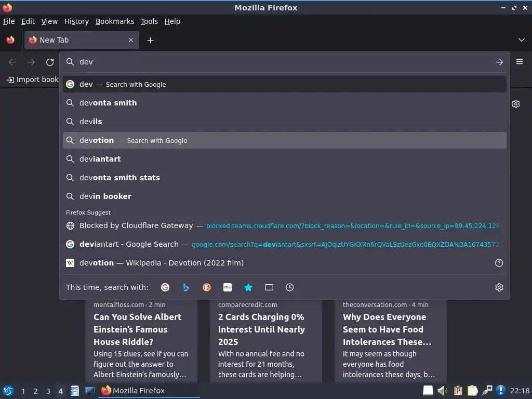Search in History using the clock icon
Screen dimensions: 532x399
(290, 287)
